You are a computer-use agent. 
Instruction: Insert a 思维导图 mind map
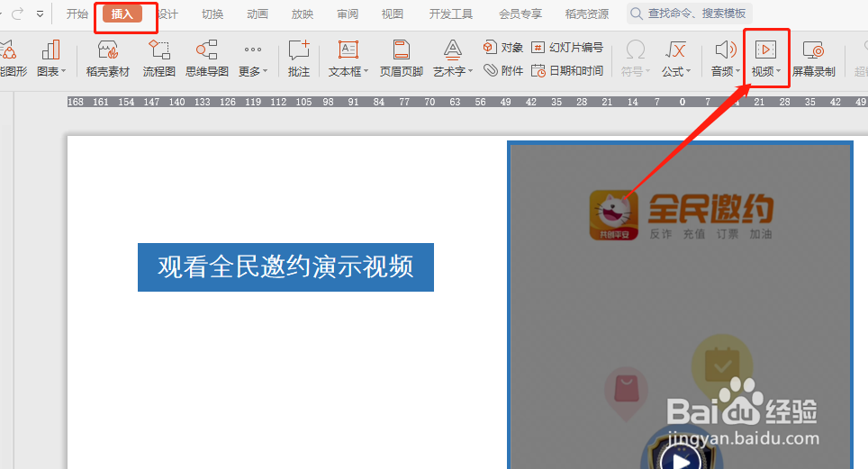tap(207, 59)
